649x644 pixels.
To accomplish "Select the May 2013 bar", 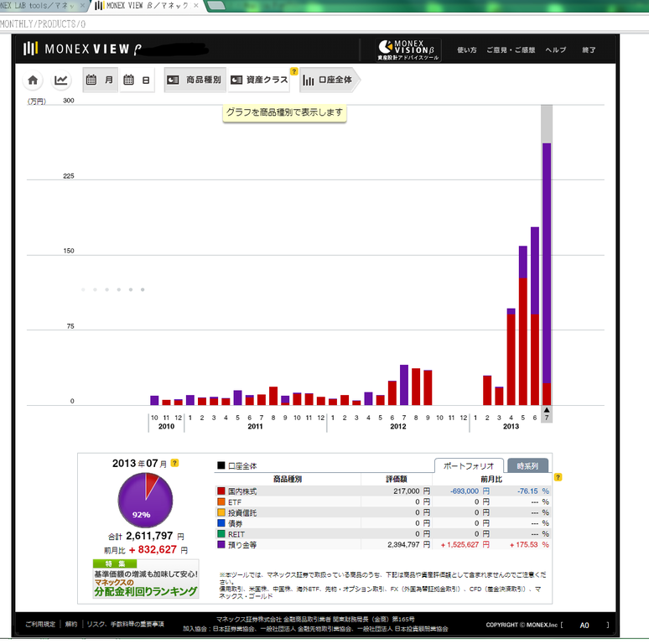I will [523, 325].
